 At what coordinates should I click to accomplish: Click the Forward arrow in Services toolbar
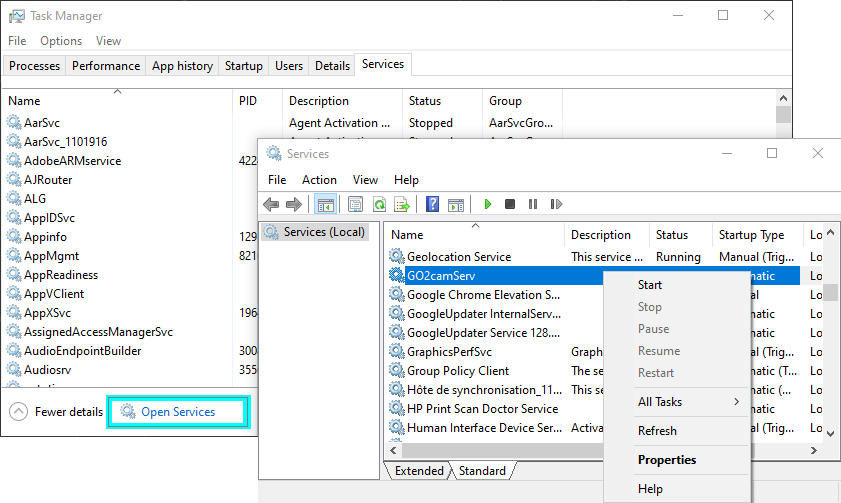[293, 204]
